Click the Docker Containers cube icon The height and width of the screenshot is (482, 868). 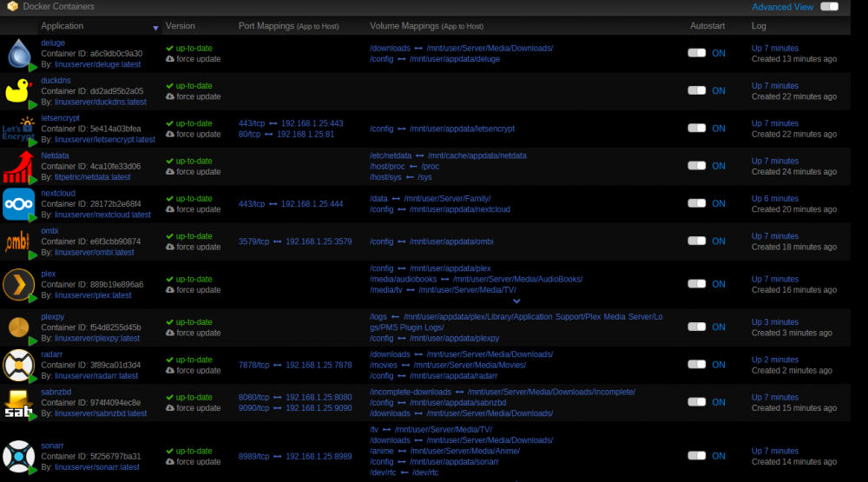point(12,7)
